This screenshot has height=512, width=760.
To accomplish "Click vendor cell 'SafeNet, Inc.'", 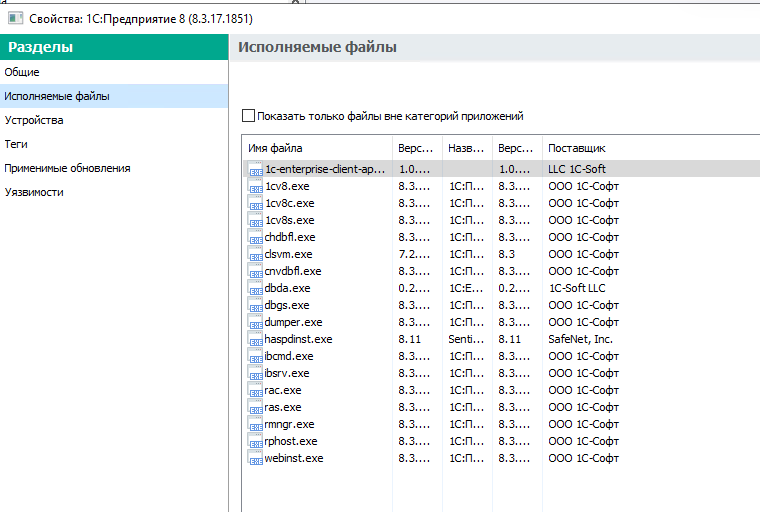I will coord(581,339).
